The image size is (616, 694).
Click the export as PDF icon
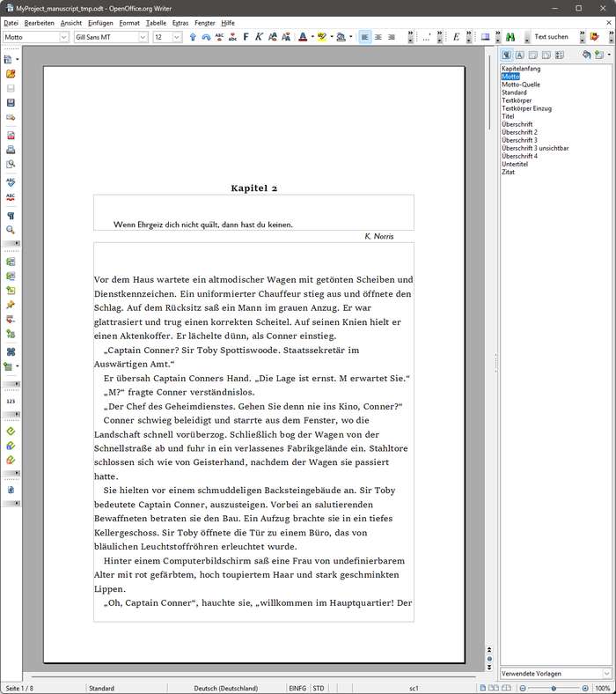[x=11, y=136]
